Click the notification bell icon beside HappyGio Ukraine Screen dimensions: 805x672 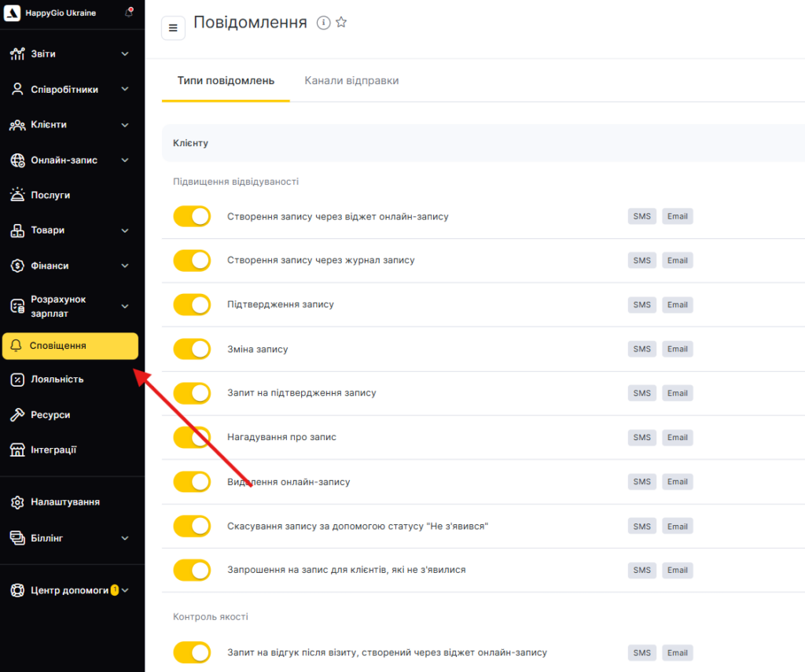coord(129,13)
